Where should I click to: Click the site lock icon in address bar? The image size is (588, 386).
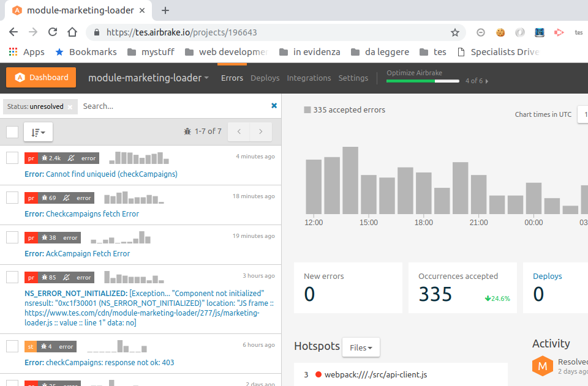coord(97,32)
